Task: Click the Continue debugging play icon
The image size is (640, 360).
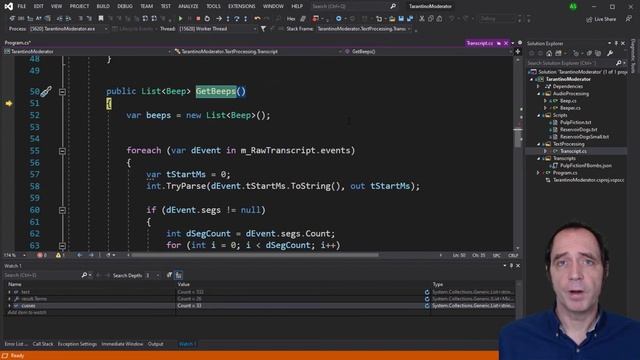Action: [x=180, y=19]
